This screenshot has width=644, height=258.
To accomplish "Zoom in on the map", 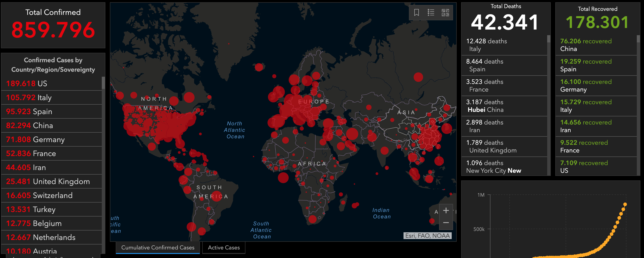I will click(x=446, y=210).
